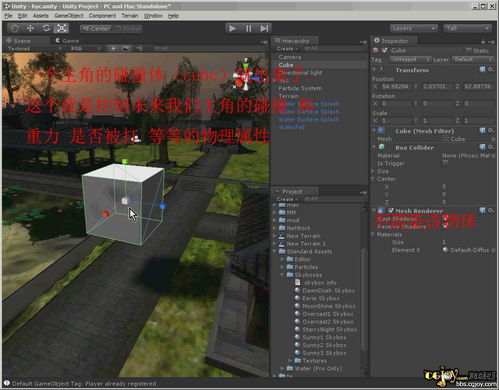This screenshot has height=390, width=499.
Task: Open Box Collider settings gear icon
Action: coord(491,147)
